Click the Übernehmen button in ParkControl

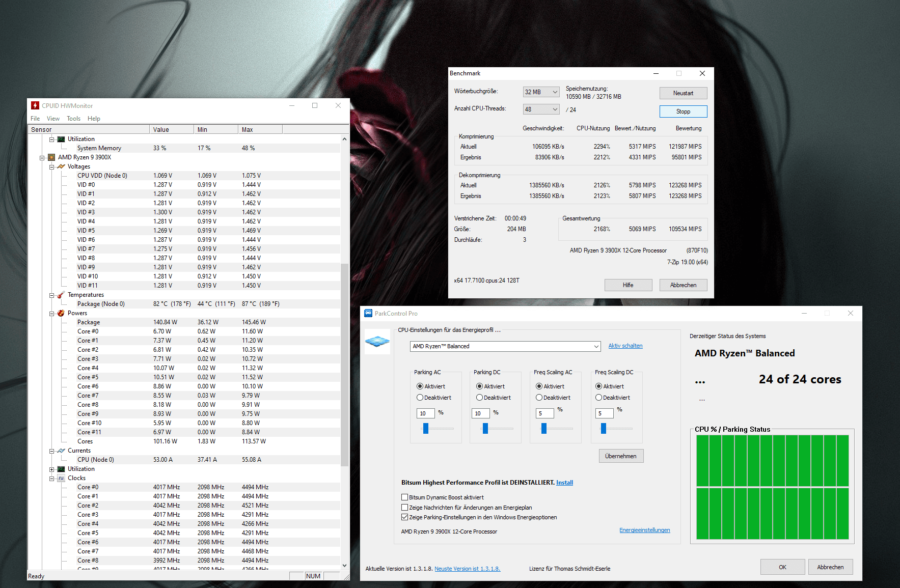pos(621,456)
